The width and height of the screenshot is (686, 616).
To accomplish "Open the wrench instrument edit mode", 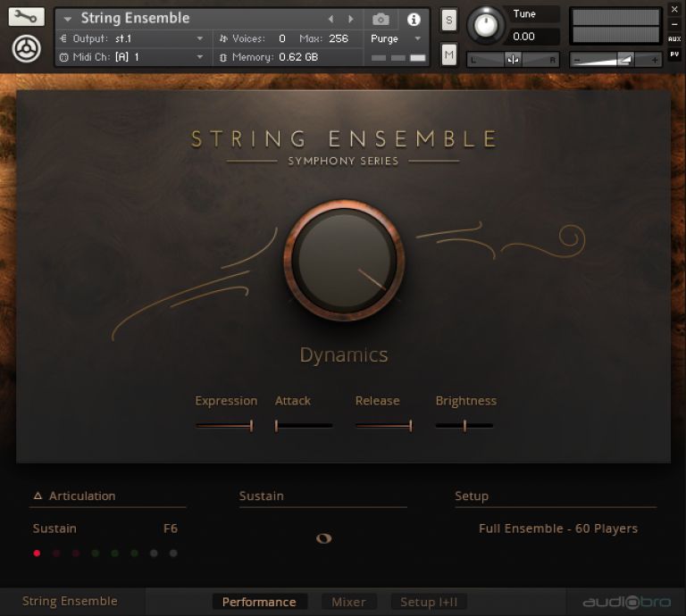I will (26, 17).
